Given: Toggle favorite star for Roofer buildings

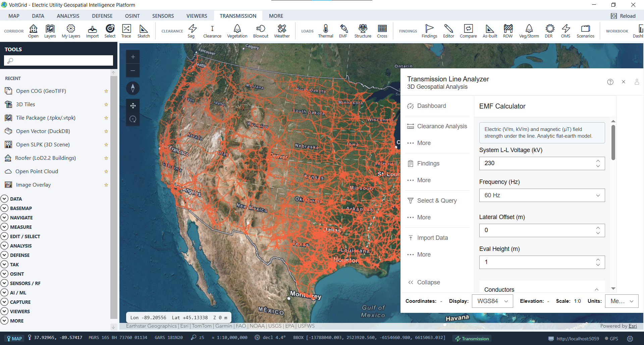Looking at the screenshot, I should point(106,158).
